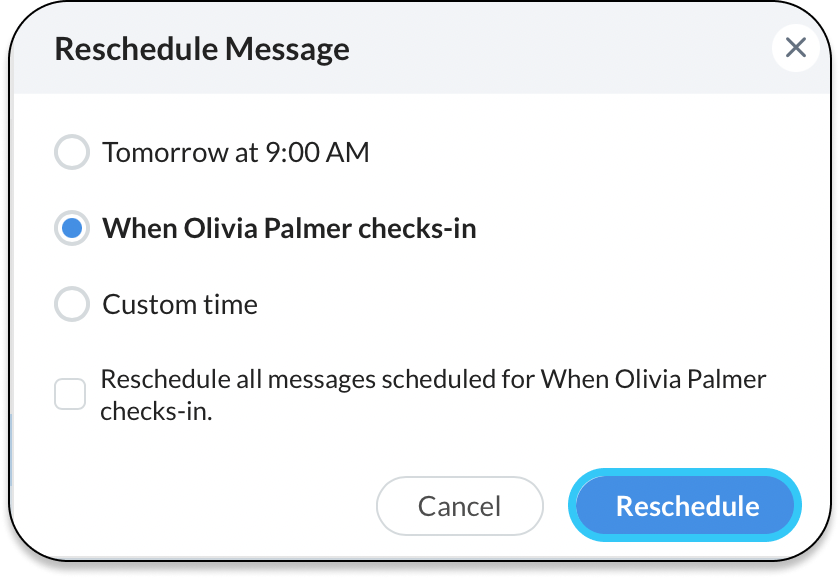840x578 pixels.
Task: Click the 'Reschedule Message' dialog title
Action: tap(202, 49)
